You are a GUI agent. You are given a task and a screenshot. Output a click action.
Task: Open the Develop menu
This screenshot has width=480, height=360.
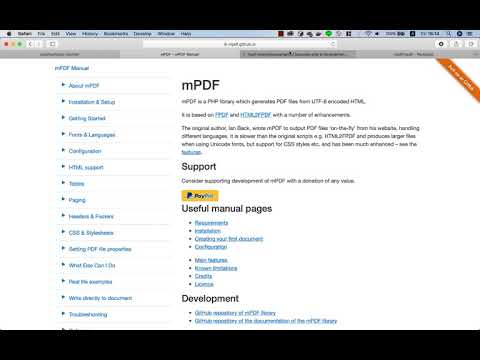142,34
